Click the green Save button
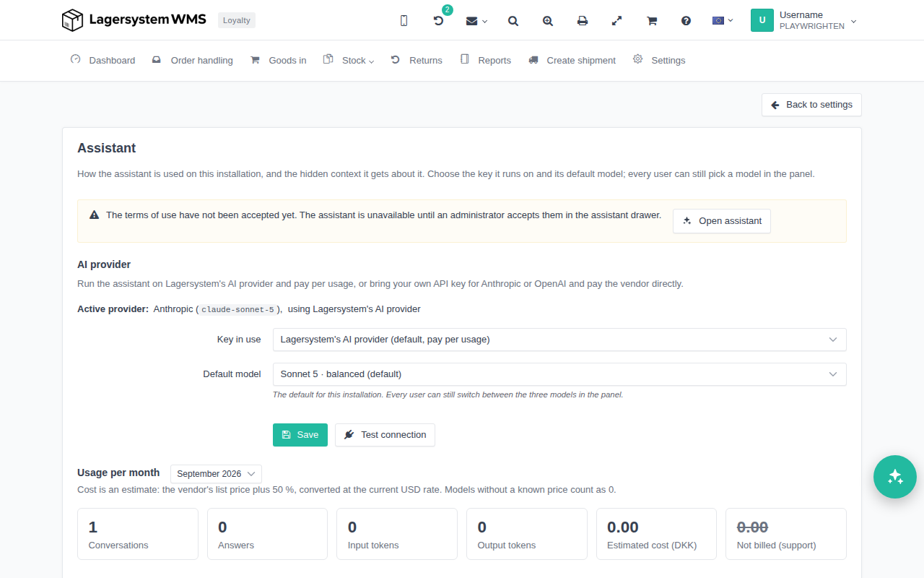The height and width of the screenshot is (578, 924). 300,435
